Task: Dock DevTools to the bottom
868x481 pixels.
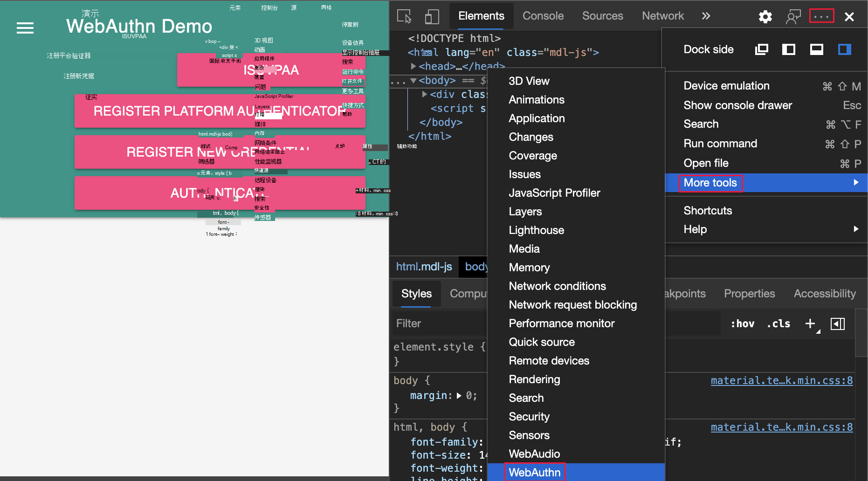Action: click(817, 49)
